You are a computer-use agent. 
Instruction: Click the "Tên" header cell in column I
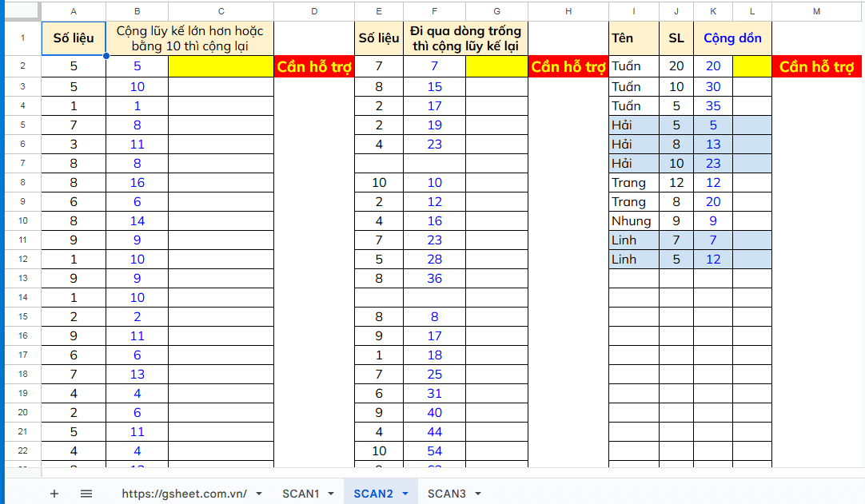(633, 38)
